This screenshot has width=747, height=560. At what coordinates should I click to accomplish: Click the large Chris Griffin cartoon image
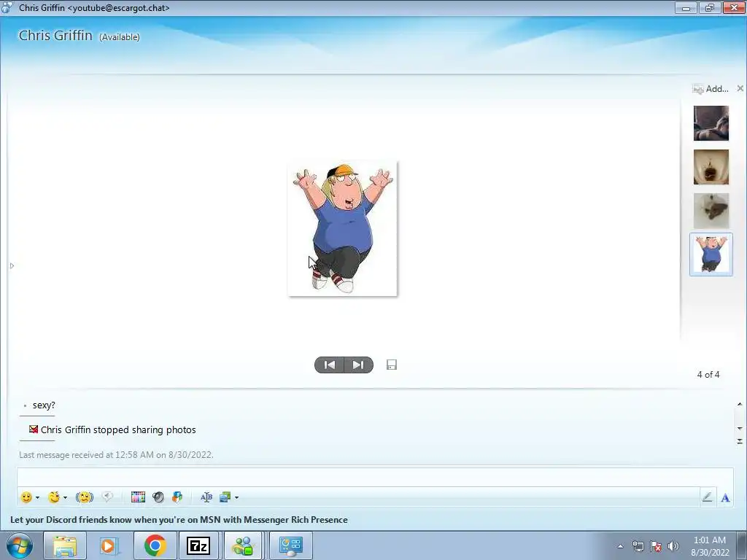pos(343,228)
